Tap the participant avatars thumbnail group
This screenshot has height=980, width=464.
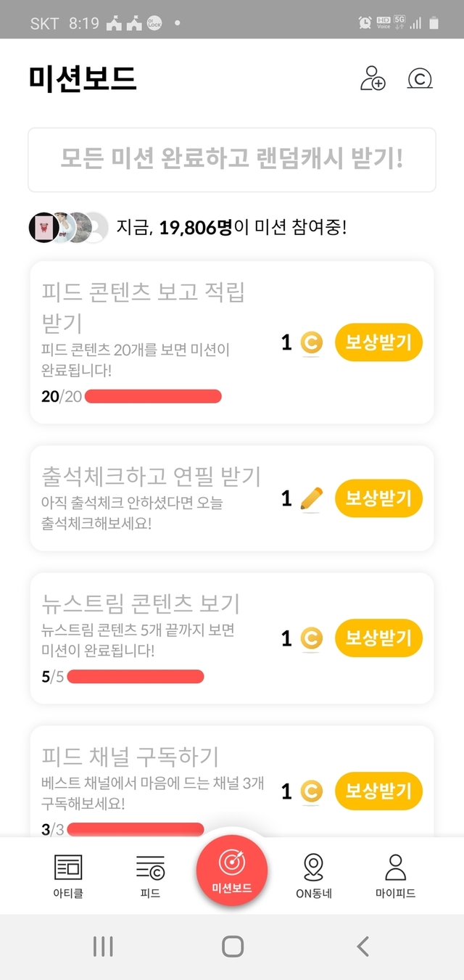point(68,228)
